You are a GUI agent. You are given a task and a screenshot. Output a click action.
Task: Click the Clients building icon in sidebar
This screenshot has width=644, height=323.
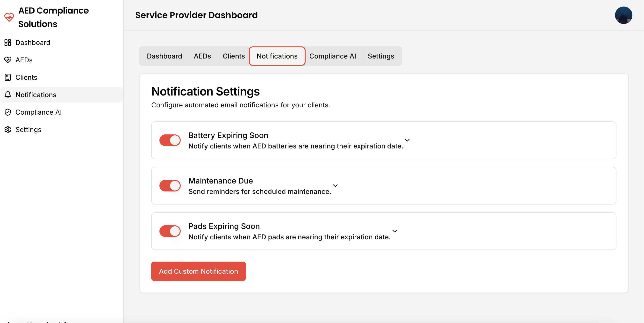point(8,77)
